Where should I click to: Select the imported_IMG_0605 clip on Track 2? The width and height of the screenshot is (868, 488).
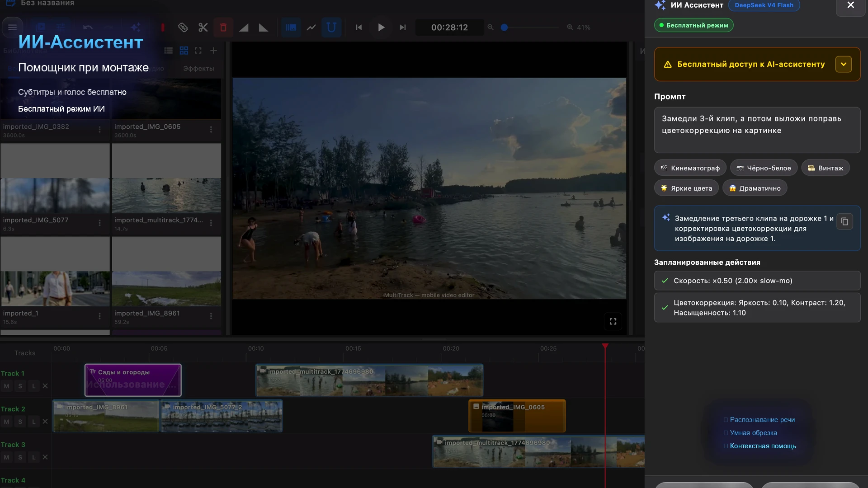(x=517, y=416)
